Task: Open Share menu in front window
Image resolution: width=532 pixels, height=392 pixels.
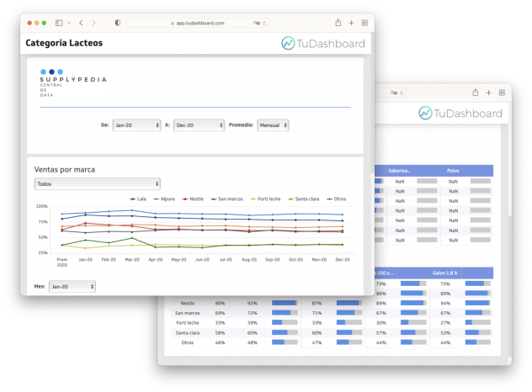Action: tap(338, 23)
